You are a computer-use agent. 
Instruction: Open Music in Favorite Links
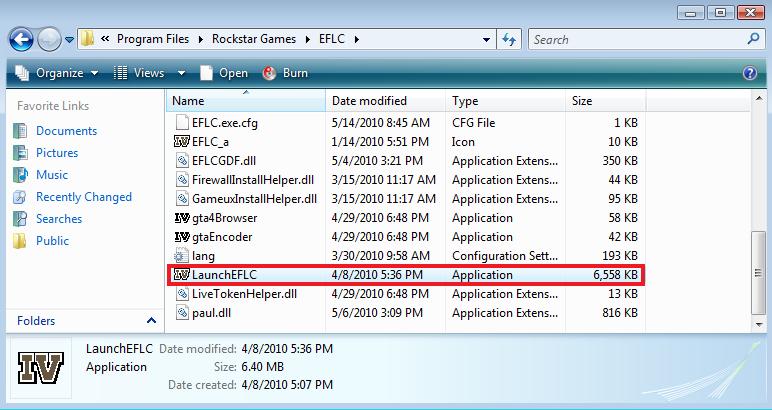pyautogui.click(x=52, y=175)
